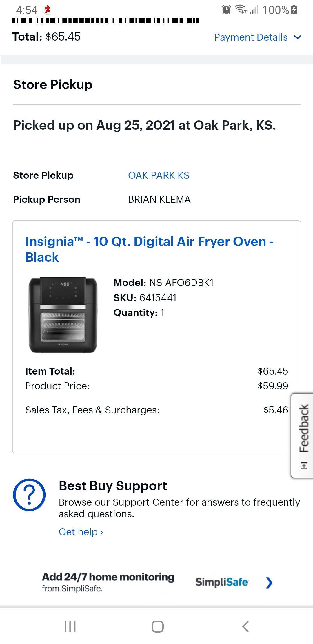The width and height of the screenshot is (313, 644).
Task: Open the Insignia Air Fryer Oven product title
Action: (149, 249)
